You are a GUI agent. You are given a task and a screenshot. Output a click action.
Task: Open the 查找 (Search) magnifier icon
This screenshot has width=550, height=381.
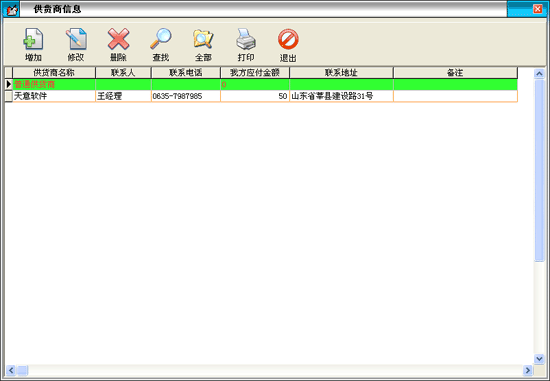coord(161,39)
